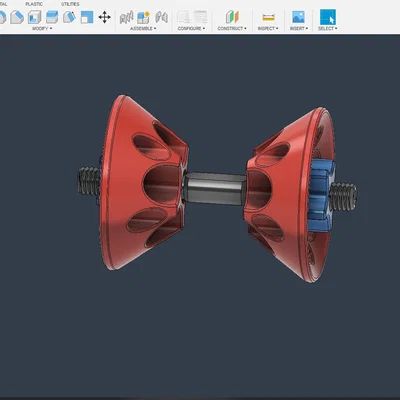This screenshot has width=400, height=400.
Task: Activate the Select tool icon
Action: [x=328, y=17]
